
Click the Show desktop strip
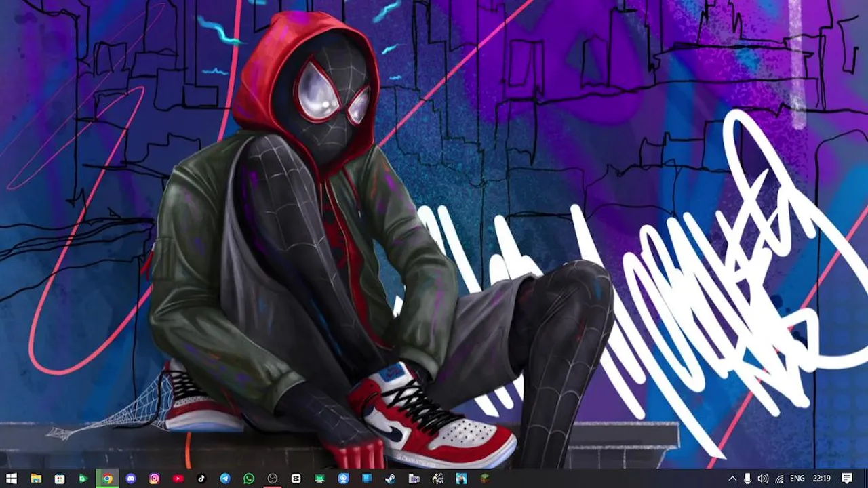[x=866, y=479]
